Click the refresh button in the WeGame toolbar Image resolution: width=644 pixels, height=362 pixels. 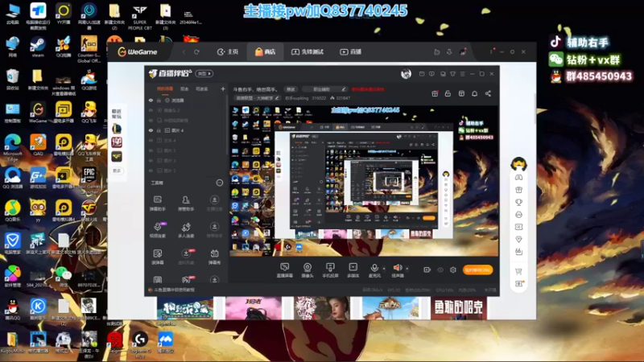point(196,52)
